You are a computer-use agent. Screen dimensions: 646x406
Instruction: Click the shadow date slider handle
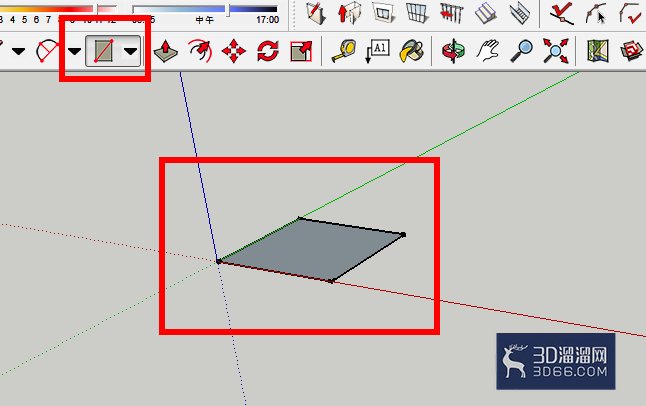[x=96, y=9]
